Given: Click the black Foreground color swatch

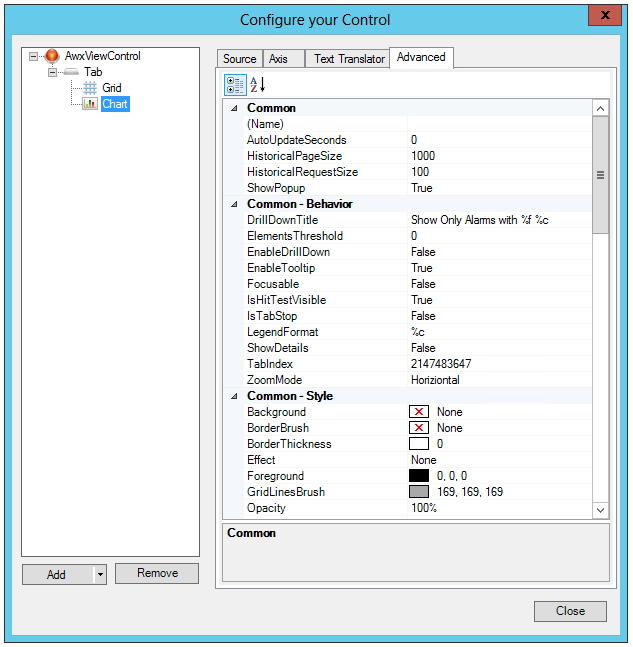Looking at the screenshot, I should click(419, 476).
